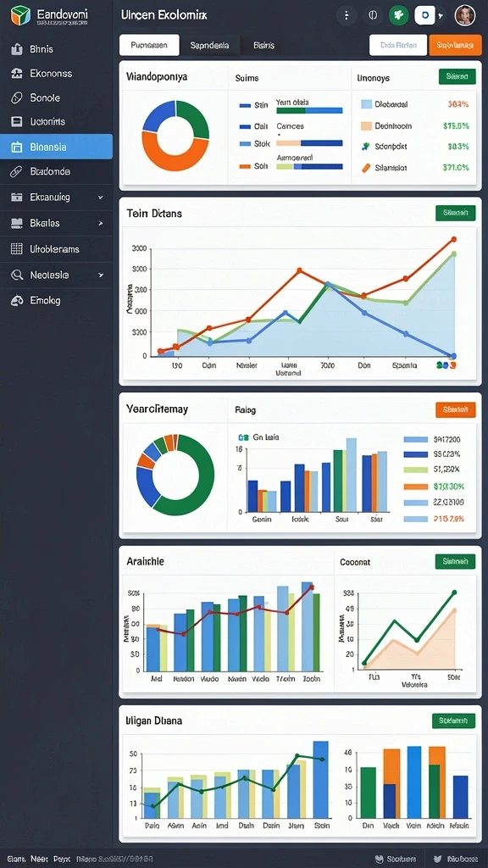The width and height of the screenshot is (488, 868).
Task: Open the user profile avatar
Action: coord(465,15)
